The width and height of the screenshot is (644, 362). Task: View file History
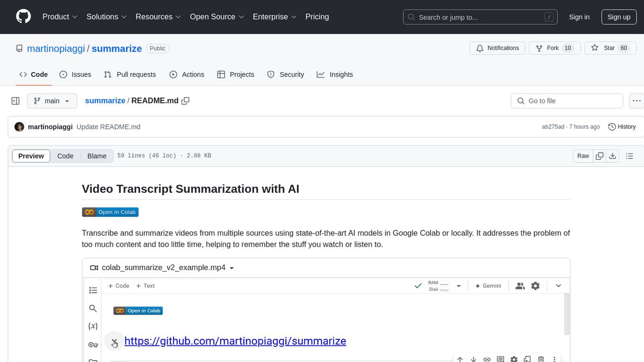pos(622,127)
